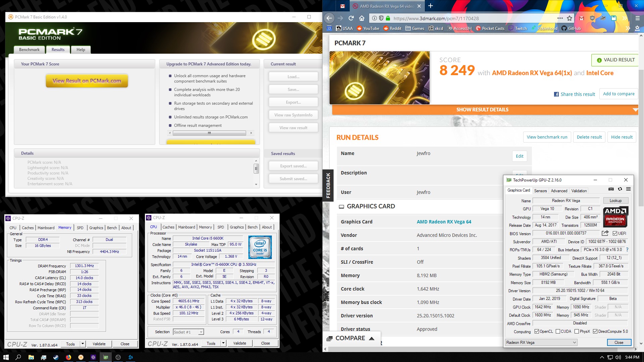Open the GPU-Z hamburger menu

628,189
